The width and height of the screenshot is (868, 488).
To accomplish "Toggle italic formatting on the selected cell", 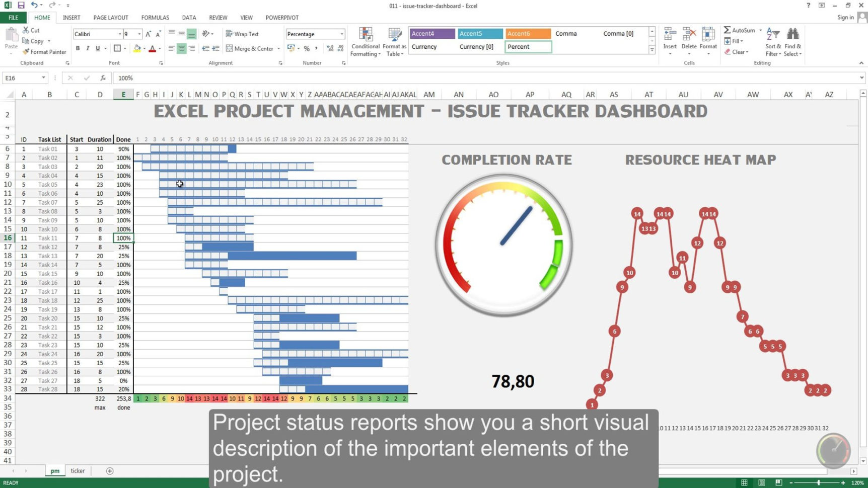I will [87, 48].
